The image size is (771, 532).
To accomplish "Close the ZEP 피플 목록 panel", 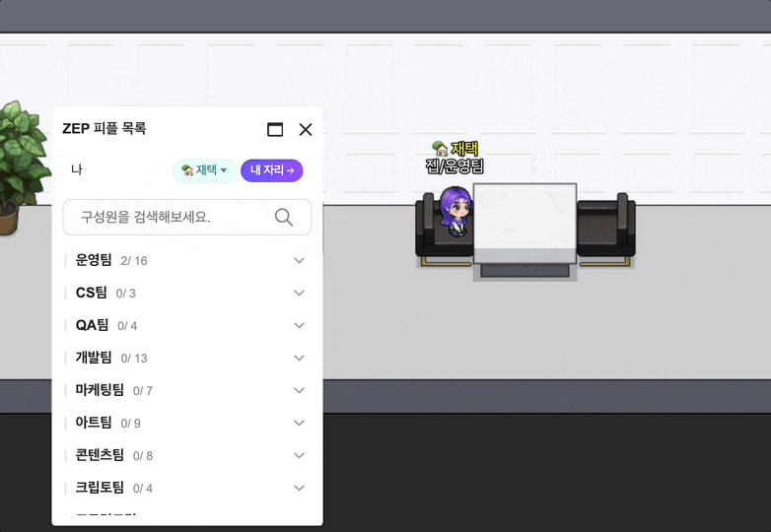I will [306, 129].
